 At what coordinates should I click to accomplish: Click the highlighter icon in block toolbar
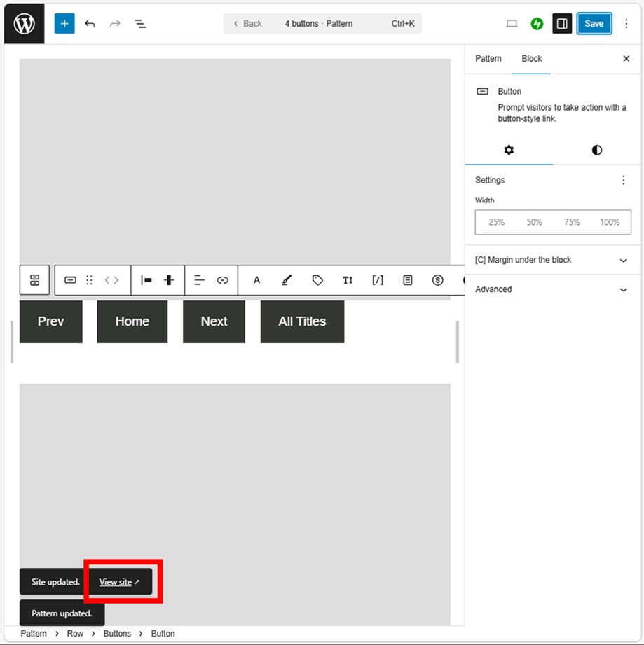tap(286, 280)
